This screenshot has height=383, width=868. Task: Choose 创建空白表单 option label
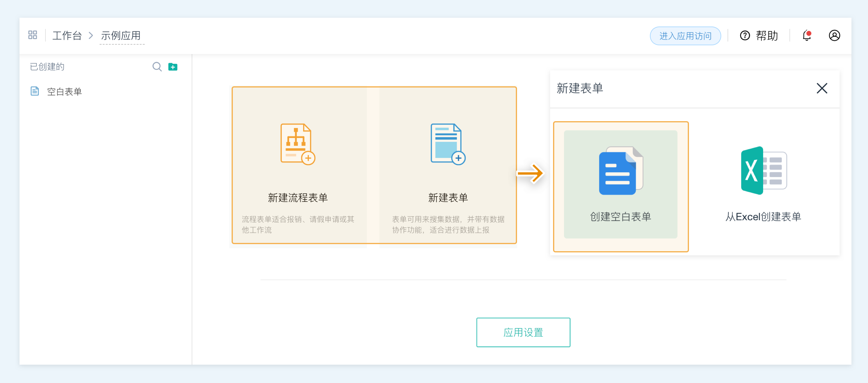tap(620, 216)
